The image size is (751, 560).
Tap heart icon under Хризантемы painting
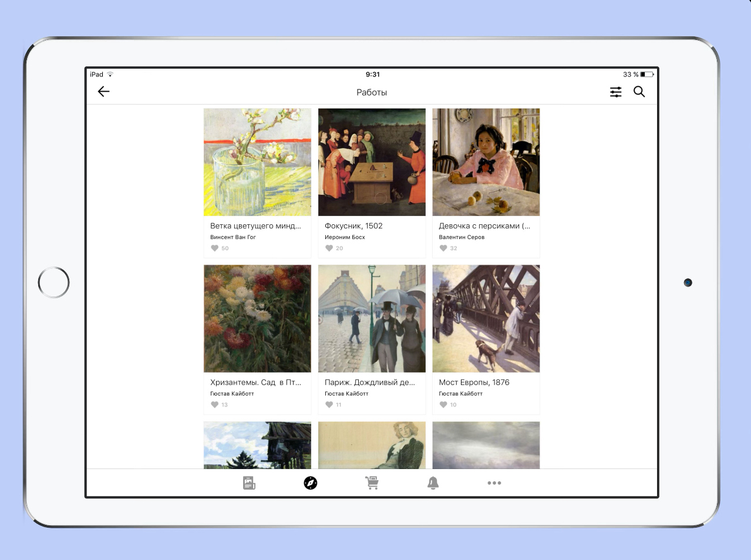pyautogui.click(x=215, y=404)
